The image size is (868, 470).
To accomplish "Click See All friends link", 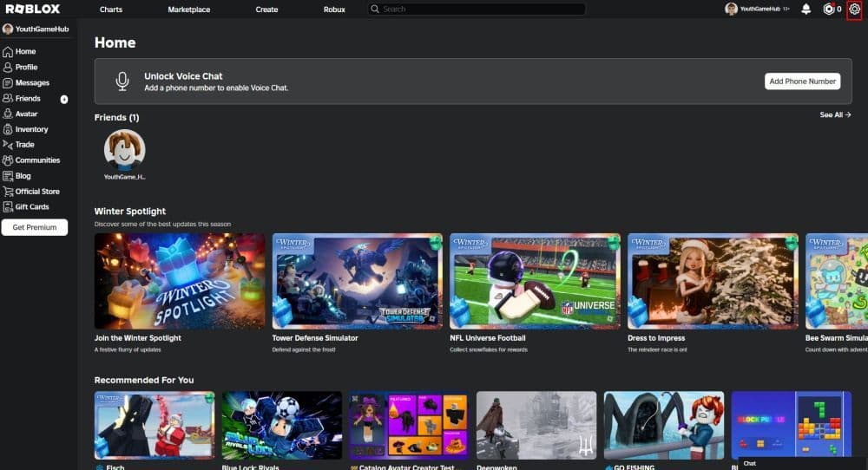I will point(835,115).
